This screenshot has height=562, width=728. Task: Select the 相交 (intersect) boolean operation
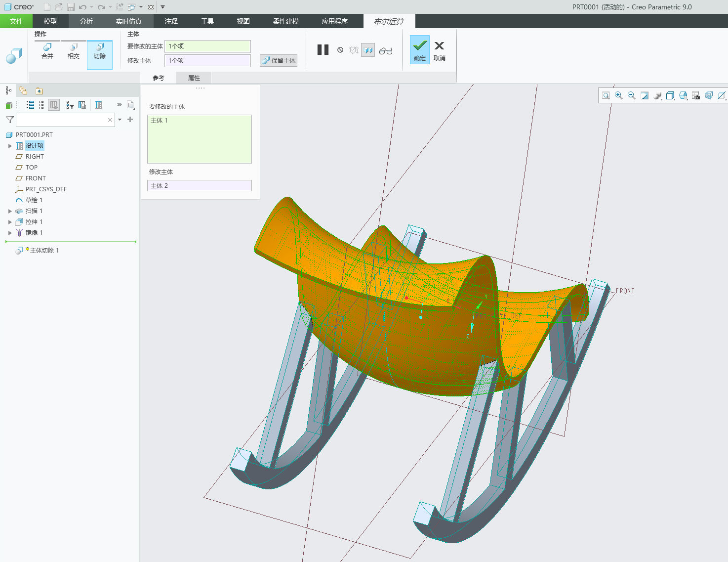pos(74,51)
